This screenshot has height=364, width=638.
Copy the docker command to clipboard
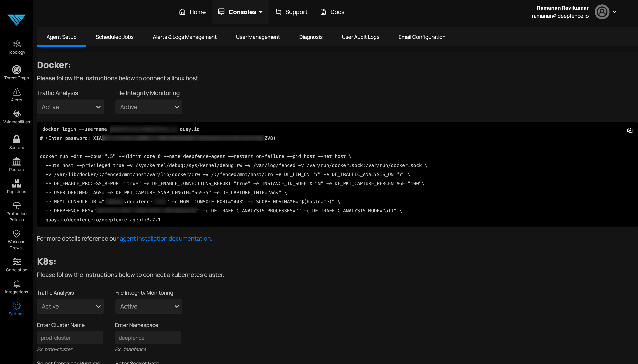pyautogui.click(x=629, y=130)
